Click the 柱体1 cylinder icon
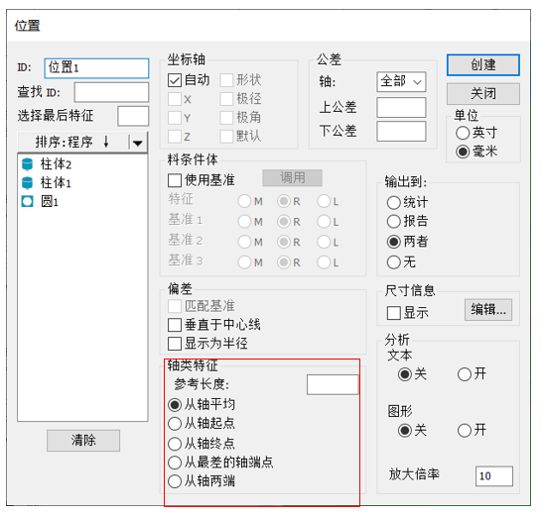The width and height of the screenshot is (542, 516). pos(27,183)
